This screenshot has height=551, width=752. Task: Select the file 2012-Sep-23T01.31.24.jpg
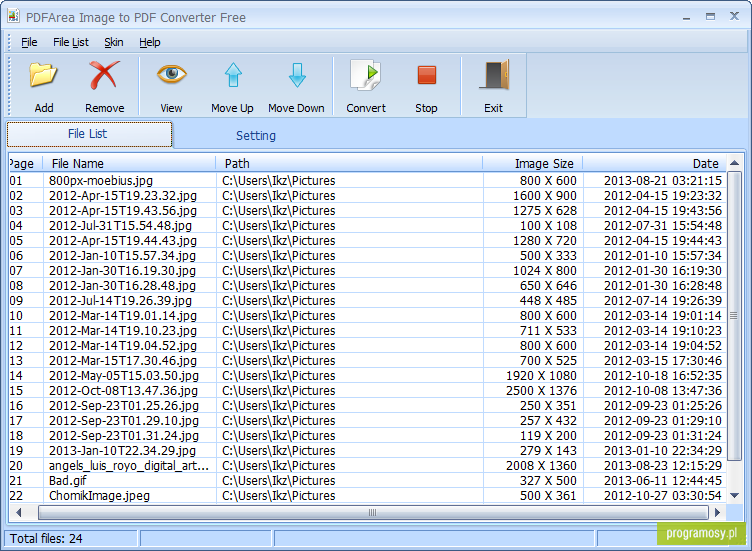point(124,435)
